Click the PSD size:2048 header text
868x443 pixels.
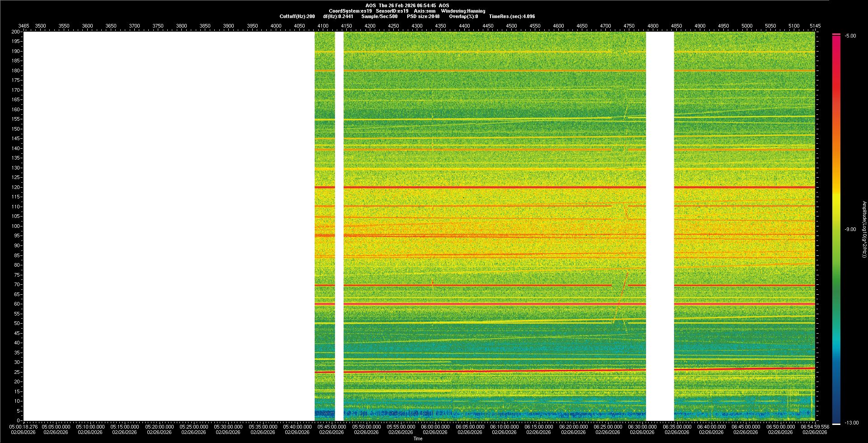pyautogui.click(x=423, y=16)
